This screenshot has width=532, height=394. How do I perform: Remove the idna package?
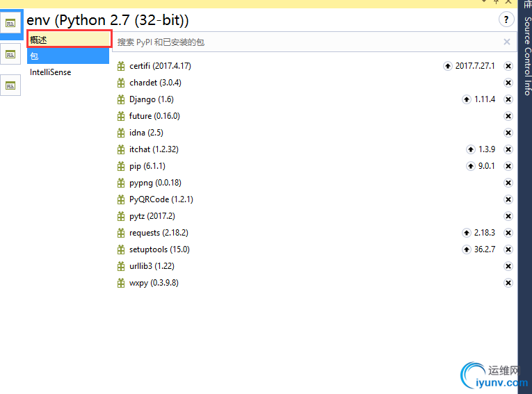[508, 133]
